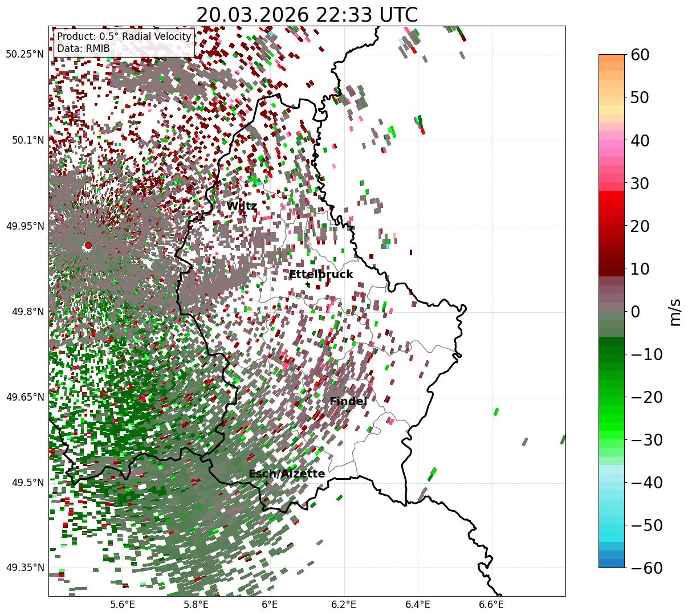The height and width of the screenshot is (616, 688).
Task: Click the 6.6°E longitude tick label
Action: [x=491, y=604]
